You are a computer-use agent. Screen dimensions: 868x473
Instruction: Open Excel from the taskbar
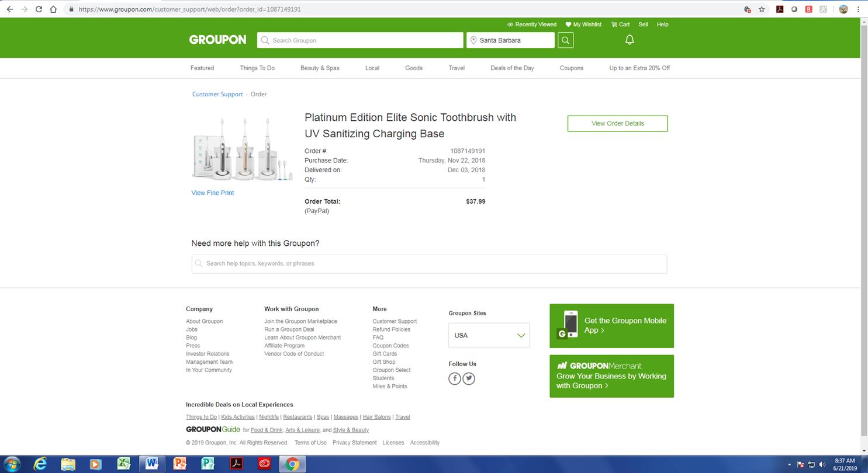pyautogui.click(x=123, y=464)
